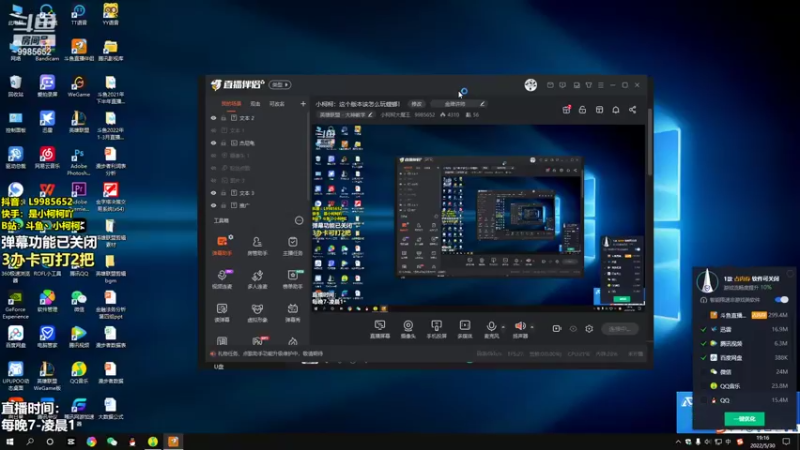The width and height of the screenshot is (800, 450).
Task: Expand the speaker options arrow
Action: [x=532, y=327]
